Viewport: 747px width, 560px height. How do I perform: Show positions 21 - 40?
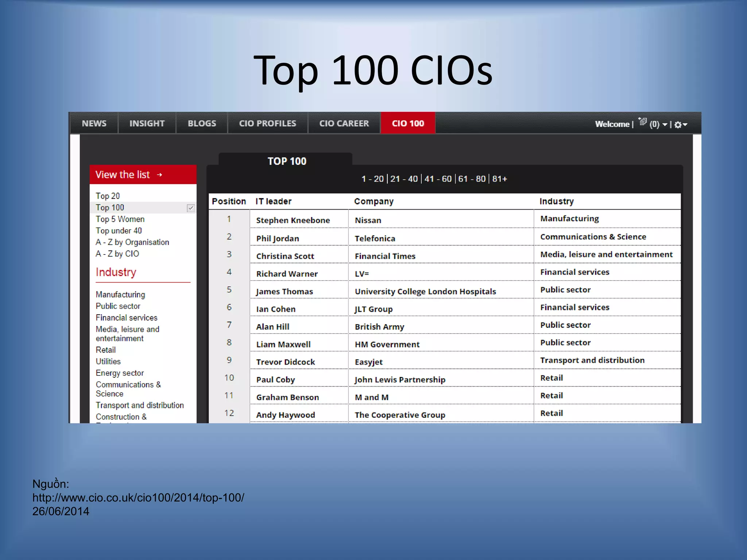coord(404,179)
